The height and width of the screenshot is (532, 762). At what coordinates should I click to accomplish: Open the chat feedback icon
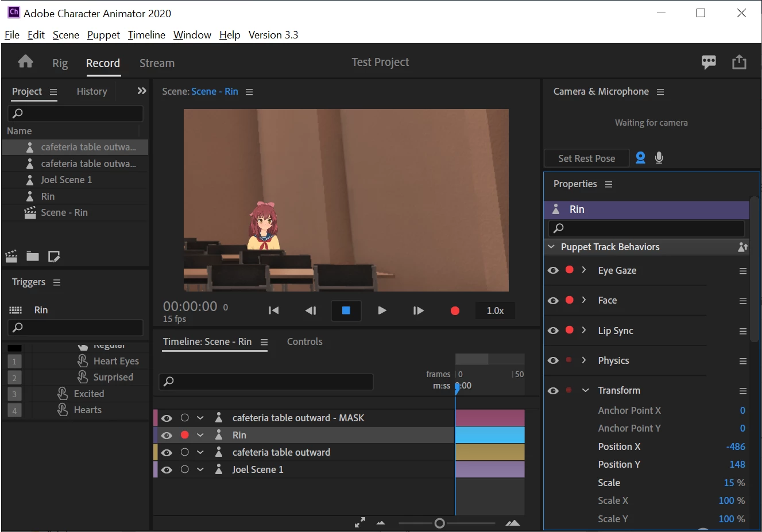[x=709, y=62]
